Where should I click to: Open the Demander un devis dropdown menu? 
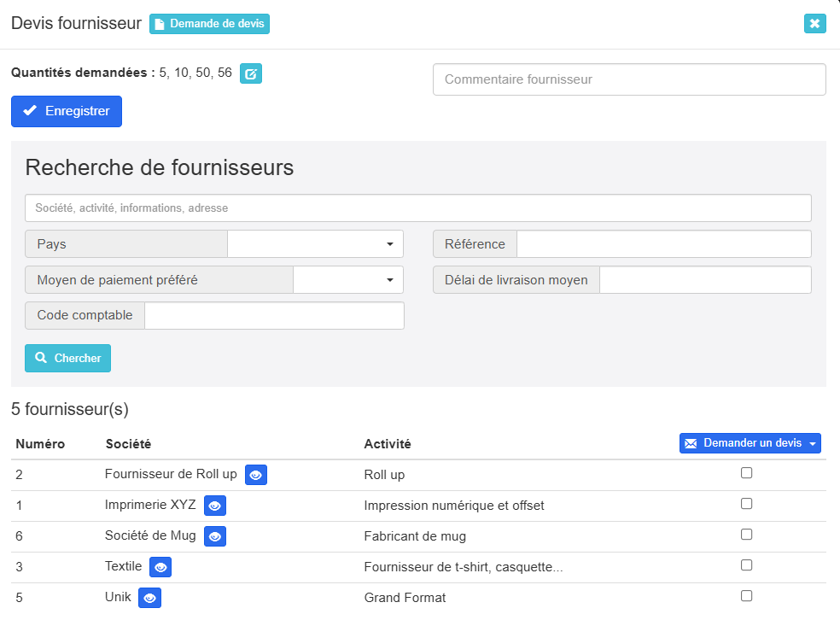click(750, 443)
